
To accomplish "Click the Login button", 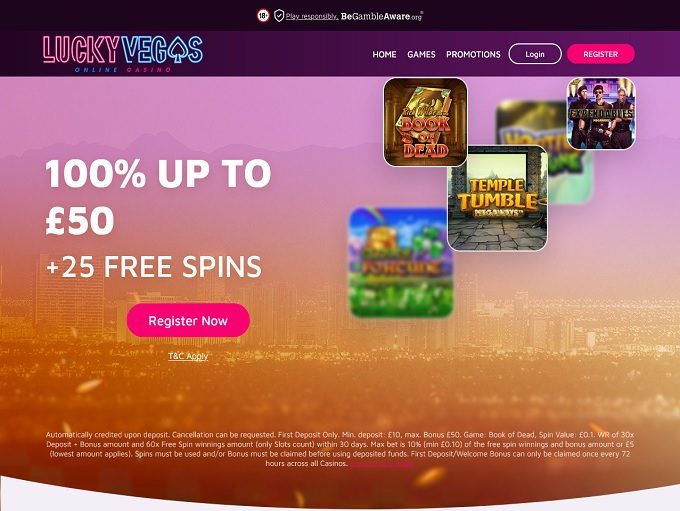I will coord(535,54).
